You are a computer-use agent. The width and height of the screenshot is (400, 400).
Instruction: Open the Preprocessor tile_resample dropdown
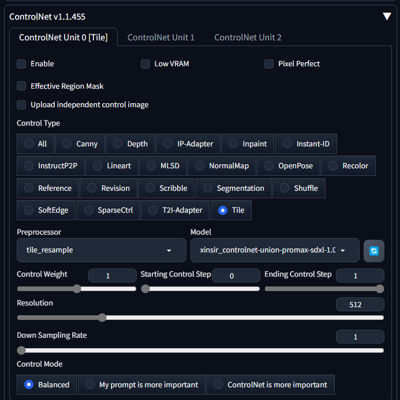point(101,250)
